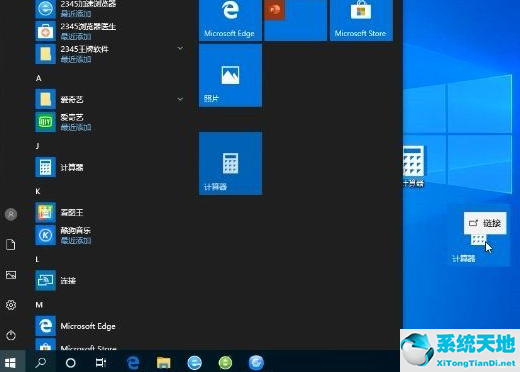Jump to letter M section header

tap(39, 305)
